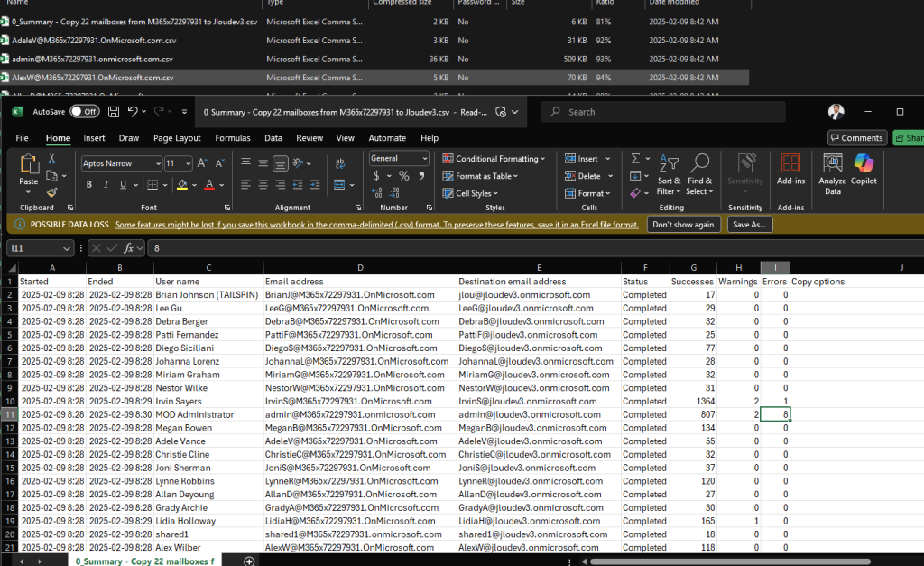Click the data loss warning link
This screenshot has height=566, width=924.
click(x=376, y=225)
